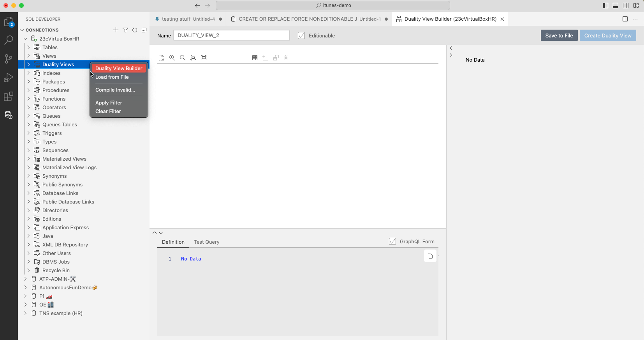Switch to the testing stuff Untitled-4 tab
Image resolution: width=644 pixels, height=340 pixels.
coord(188,19)
